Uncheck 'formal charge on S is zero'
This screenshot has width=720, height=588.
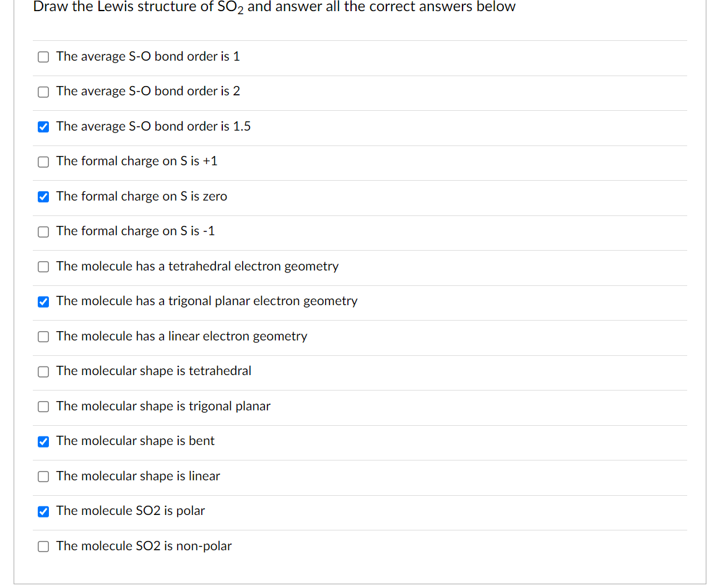click(43, 197)
